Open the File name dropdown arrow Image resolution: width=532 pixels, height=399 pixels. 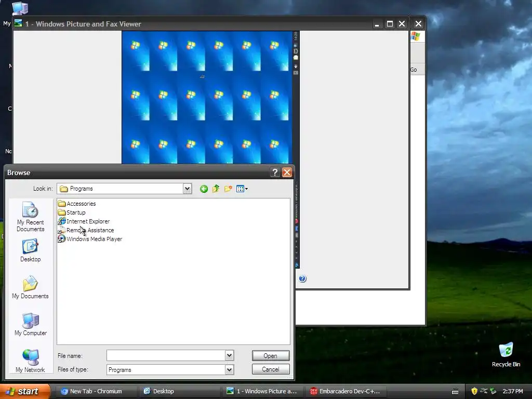coord(229,355)
